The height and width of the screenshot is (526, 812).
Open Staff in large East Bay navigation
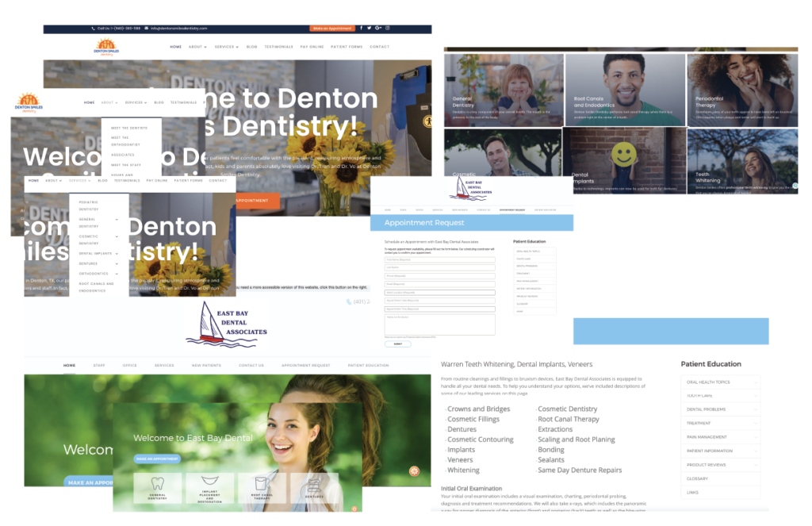click(x=99, y=366)
